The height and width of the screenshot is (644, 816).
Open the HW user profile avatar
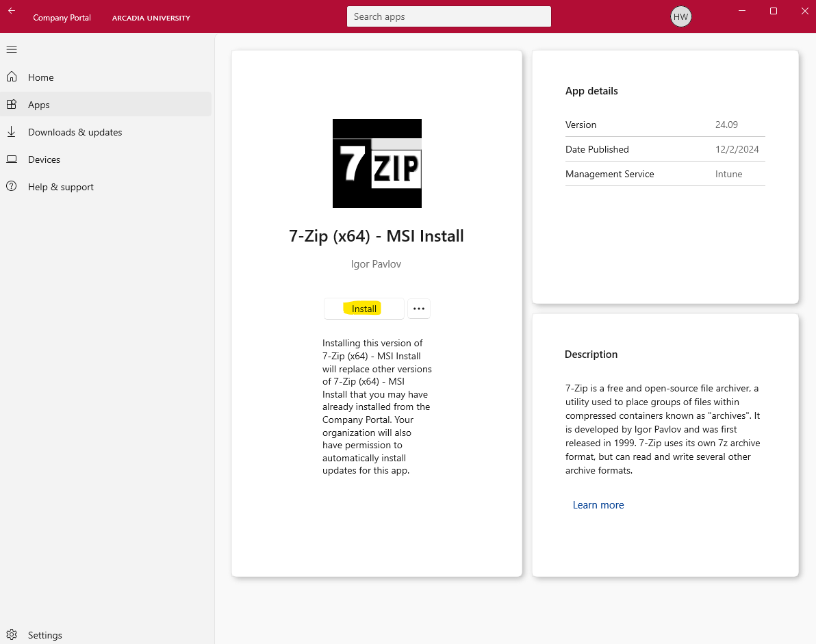(680, 16)
